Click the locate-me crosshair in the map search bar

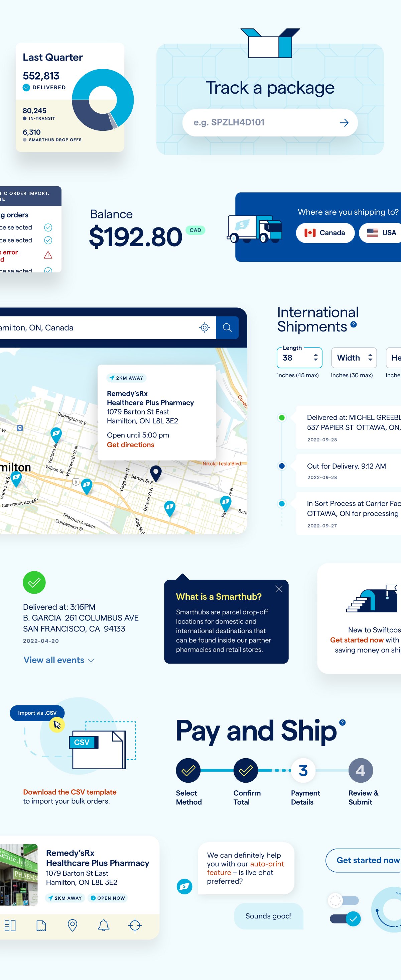pyautogui.click(x=205, y=327)
